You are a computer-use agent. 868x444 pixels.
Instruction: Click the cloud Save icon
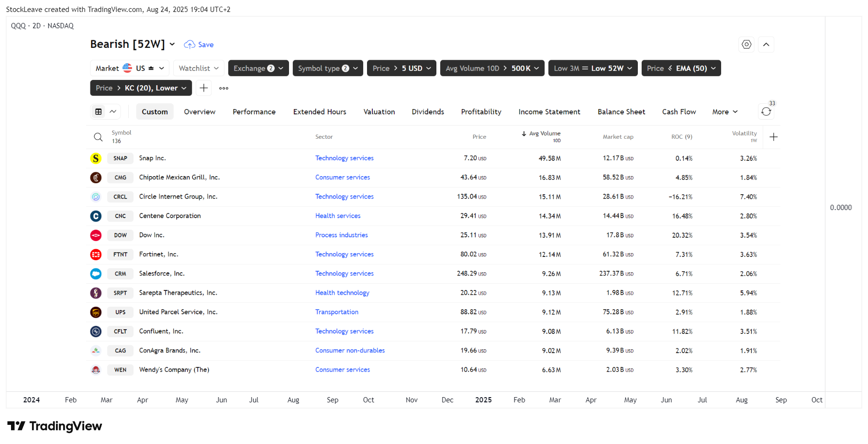click(x=189, y=44)
